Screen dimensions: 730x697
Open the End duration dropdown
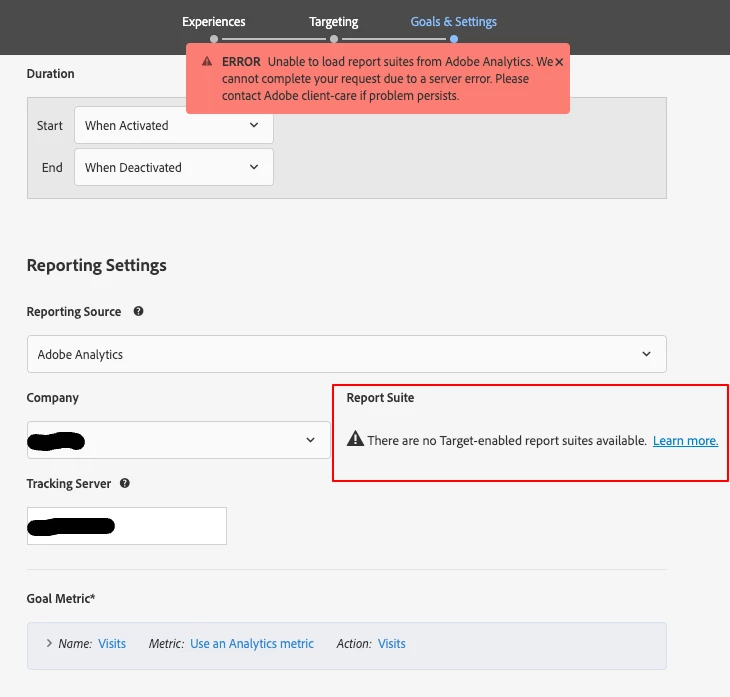[174, 167]
